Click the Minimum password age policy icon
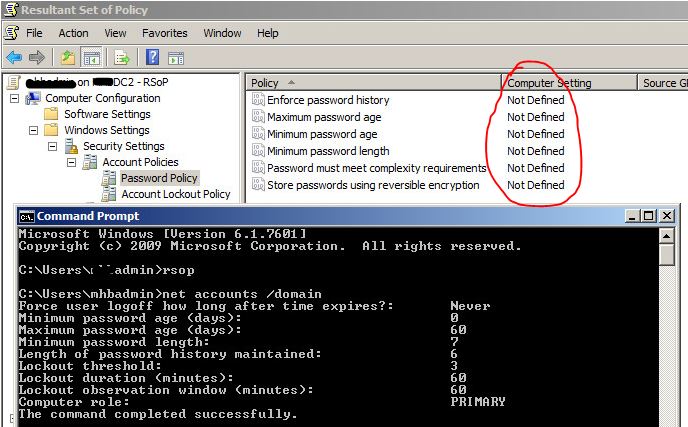The image size is (688, 427). tap(258, 133)
